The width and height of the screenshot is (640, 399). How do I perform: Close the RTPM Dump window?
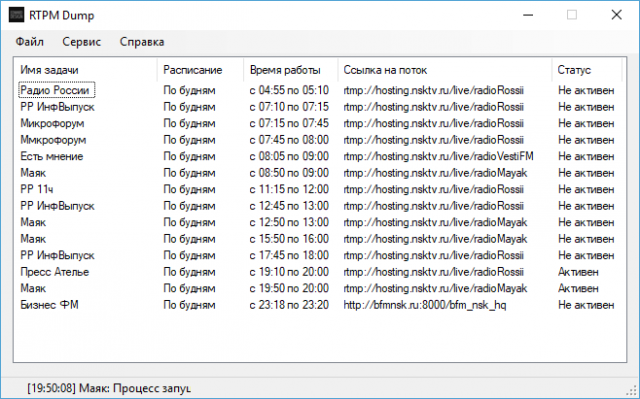click(x=616, y=15)
